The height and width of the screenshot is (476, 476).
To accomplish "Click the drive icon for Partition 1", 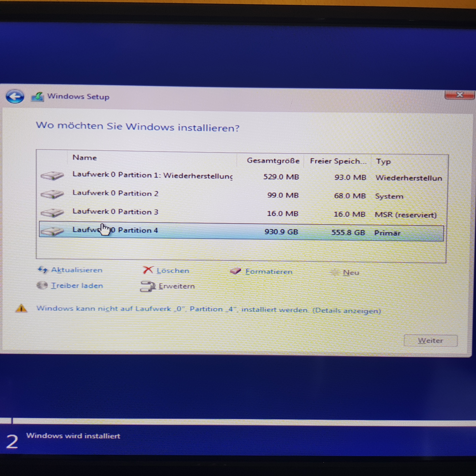I will [52, 176].
